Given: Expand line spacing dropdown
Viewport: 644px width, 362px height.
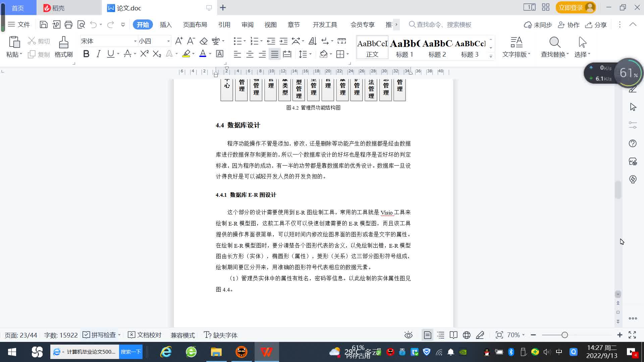Looking at the screenshot, I should pos(311,54).
